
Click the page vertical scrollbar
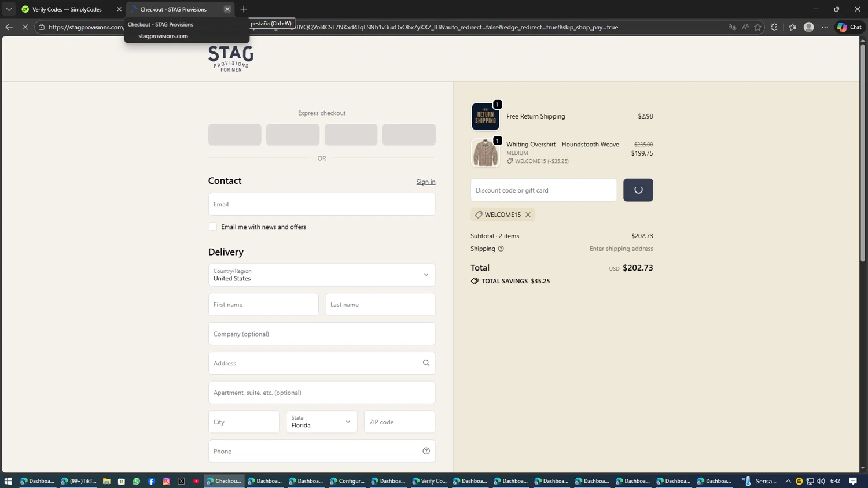pos(863,152)
